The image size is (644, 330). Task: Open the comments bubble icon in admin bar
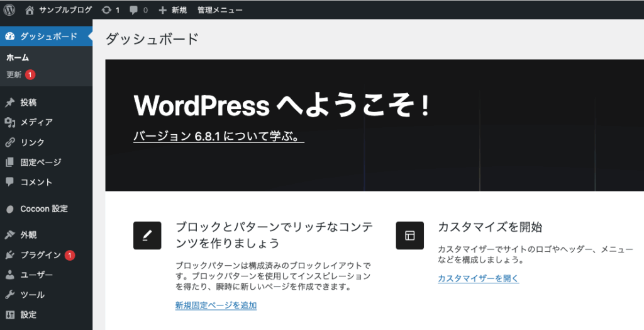coord(133,10)
